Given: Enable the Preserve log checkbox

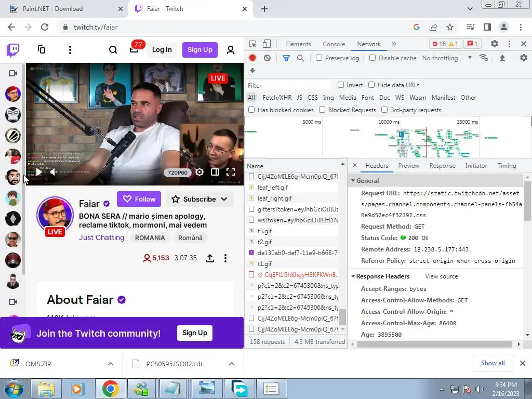Looking at the screenshot, I should pyautogui.click(x=319, y=58).
